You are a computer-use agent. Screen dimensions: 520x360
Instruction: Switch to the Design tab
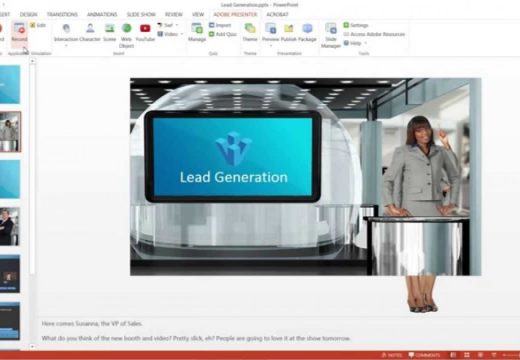[x=29, y=14]
